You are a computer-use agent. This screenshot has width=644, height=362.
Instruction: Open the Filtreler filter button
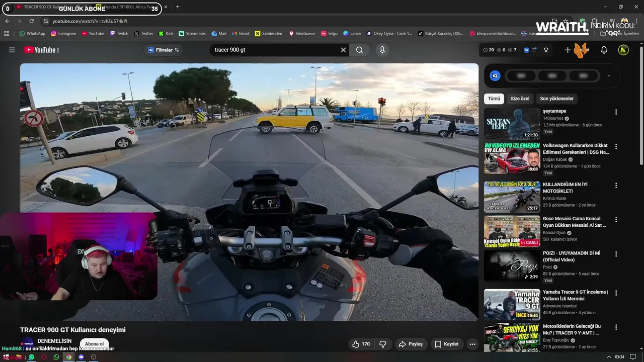click(164, 50)
